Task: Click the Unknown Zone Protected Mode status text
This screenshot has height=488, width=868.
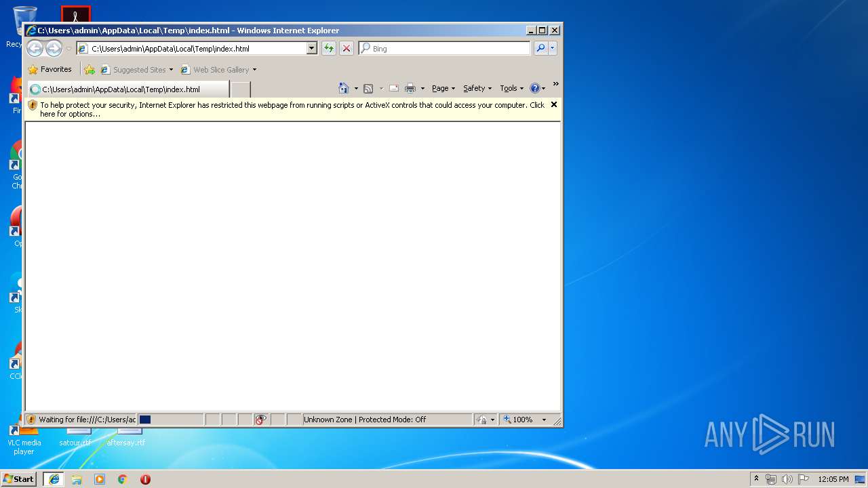Action: pos(365,420)
